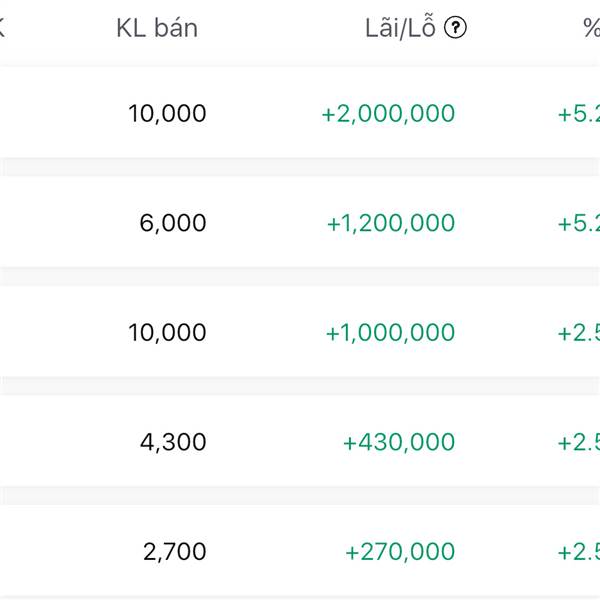Click percentage value in the +1,000,000 row
Screen dimensions: 600x600
tap(579, 333)
